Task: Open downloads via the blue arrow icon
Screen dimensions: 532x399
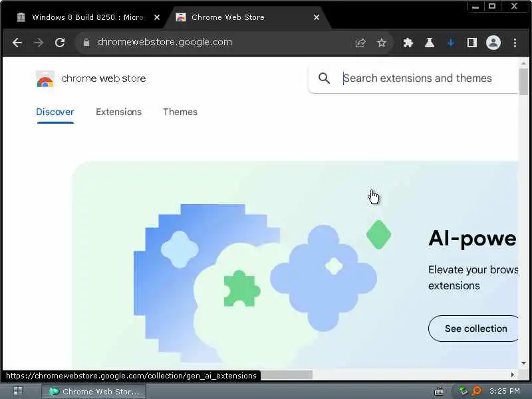Action: [451, 43]
